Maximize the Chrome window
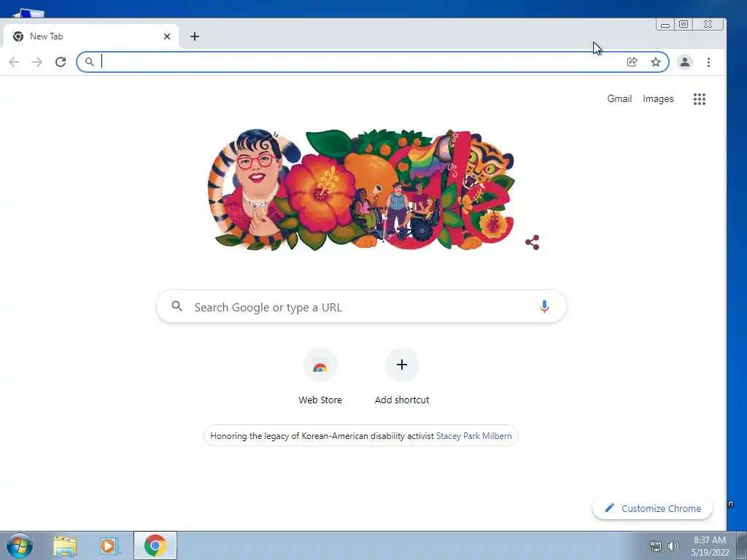Viewport: 747px width, 560px height. [684, 24]
